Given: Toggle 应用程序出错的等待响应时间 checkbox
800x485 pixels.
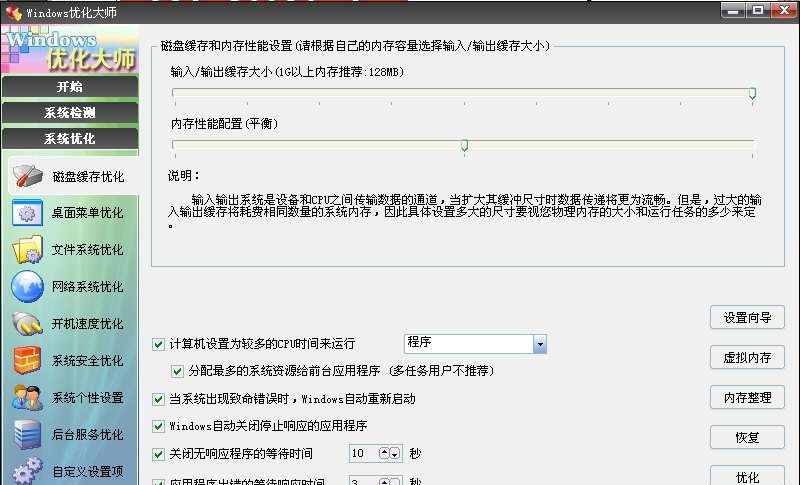Looking at the screenshot, I should click(x=158, y=481).
